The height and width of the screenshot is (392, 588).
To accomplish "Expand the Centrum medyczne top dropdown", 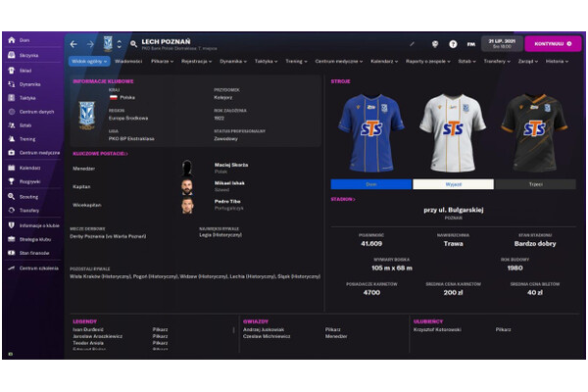I will click(x=339, y=61).
